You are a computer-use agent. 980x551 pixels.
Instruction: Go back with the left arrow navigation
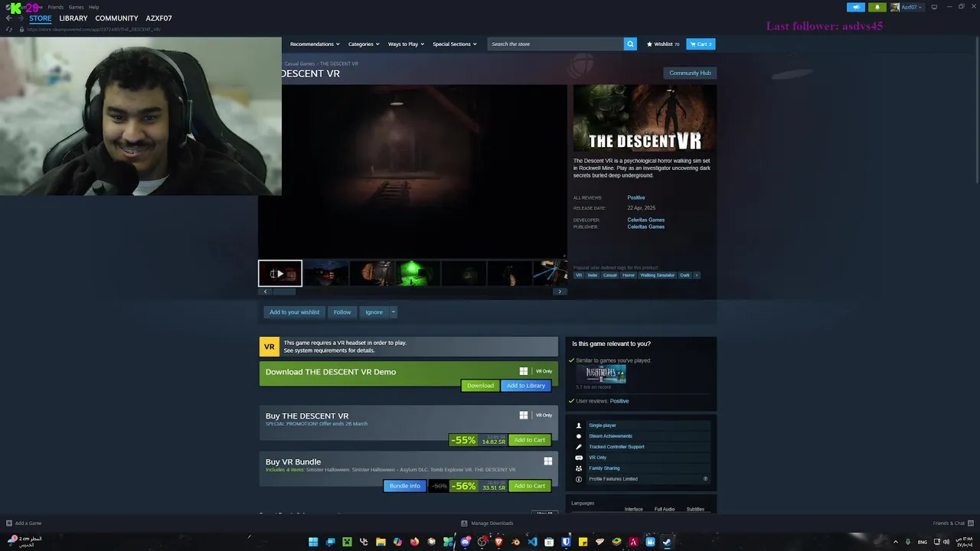coord(8,18)
